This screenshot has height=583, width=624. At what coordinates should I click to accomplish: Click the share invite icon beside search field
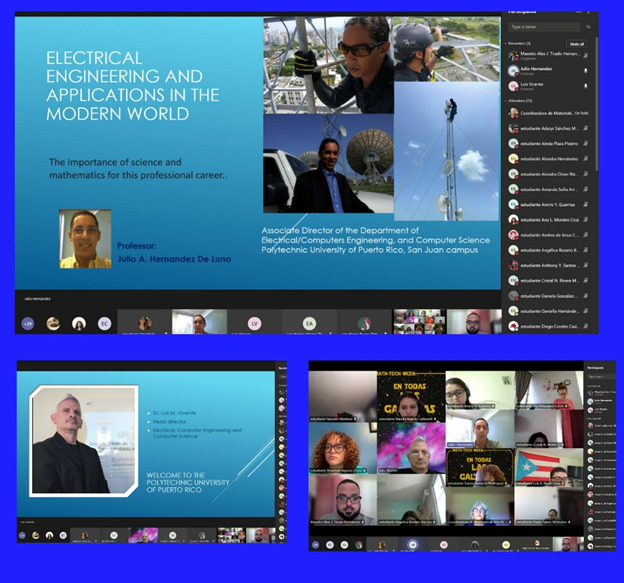tap(589, 27)
